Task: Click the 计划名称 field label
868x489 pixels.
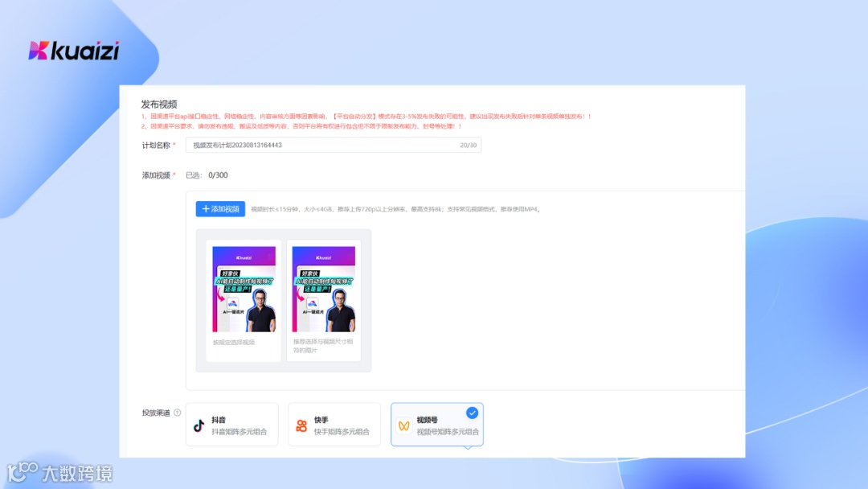Action: (156, 145)
